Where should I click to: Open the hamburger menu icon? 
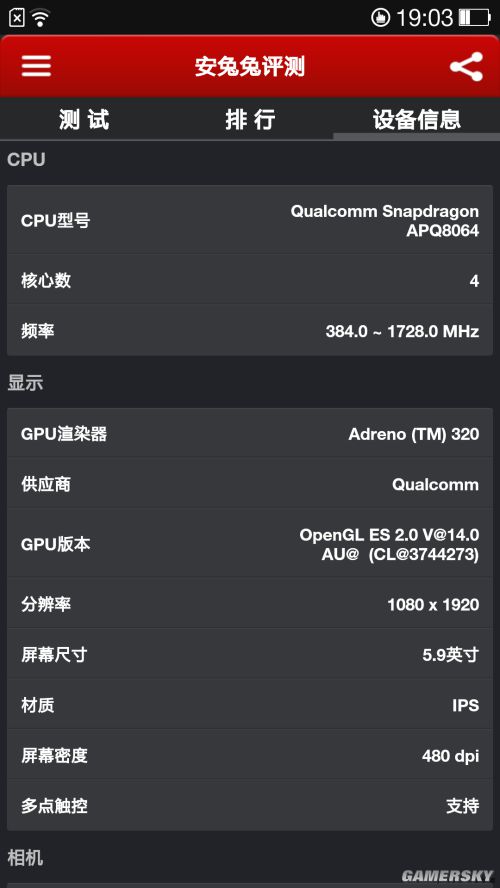pyautogui.click(x=37, y=66)
